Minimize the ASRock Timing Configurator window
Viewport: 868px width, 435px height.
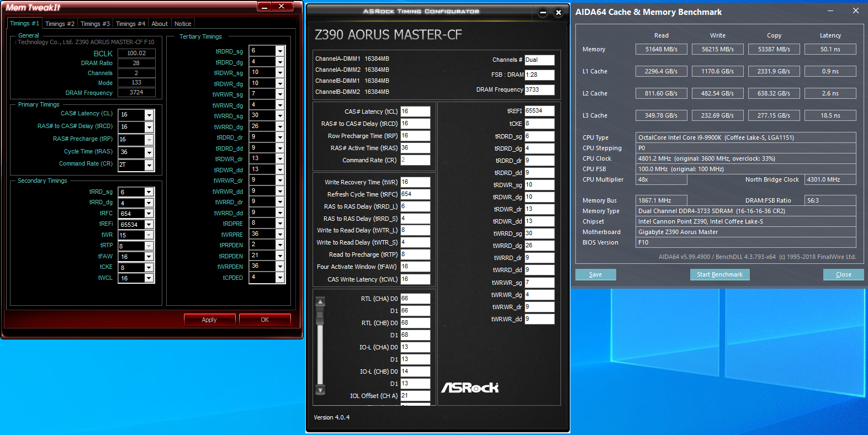click(x=543, y=12)
